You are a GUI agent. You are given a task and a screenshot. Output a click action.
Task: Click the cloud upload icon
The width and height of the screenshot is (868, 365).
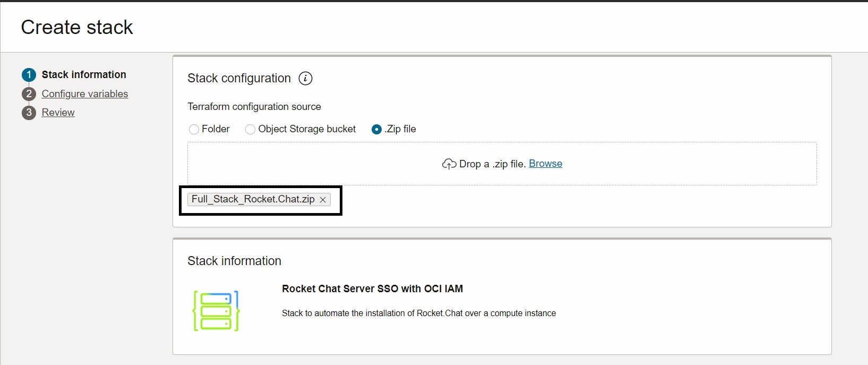pos(449,164)
